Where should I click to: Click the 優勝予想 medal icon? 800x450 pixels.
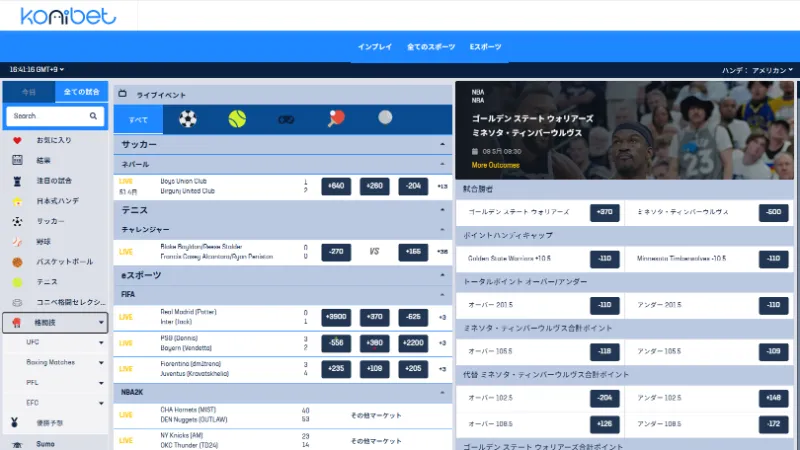pos(14,422)
